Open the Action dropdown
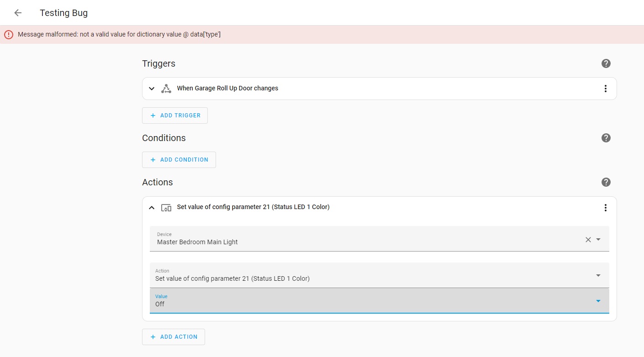This screenshot has width=644, height=357. (598, 275)
